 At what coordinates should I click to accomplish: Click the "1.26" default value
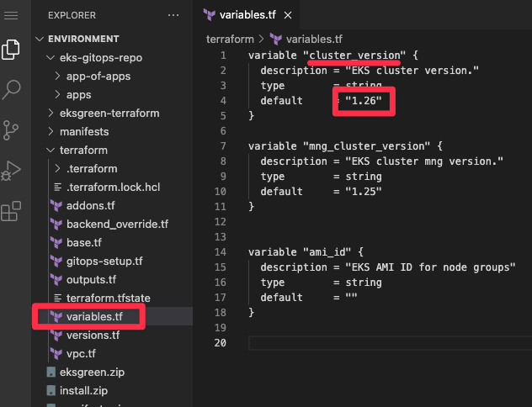364,101
